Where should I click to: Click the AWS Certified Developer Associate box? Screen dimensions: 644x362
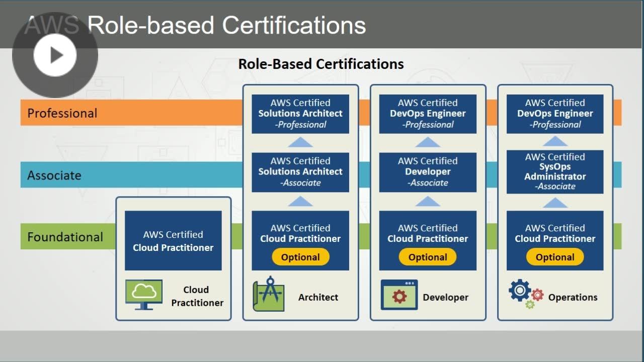tap(428, 172)
